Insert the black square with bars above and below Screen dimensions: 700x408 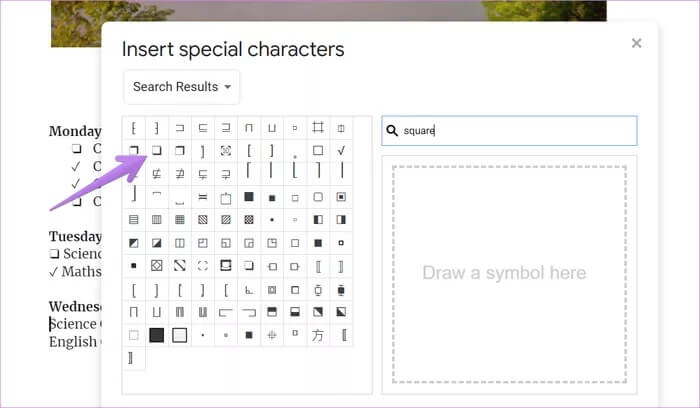pos(341,289)
